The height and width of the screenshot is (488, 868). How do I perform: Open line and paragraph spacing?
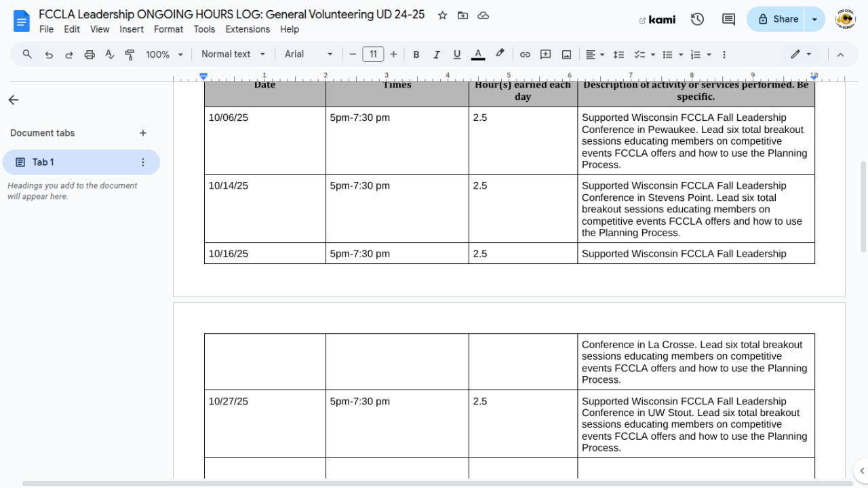(x=618, y=54)
